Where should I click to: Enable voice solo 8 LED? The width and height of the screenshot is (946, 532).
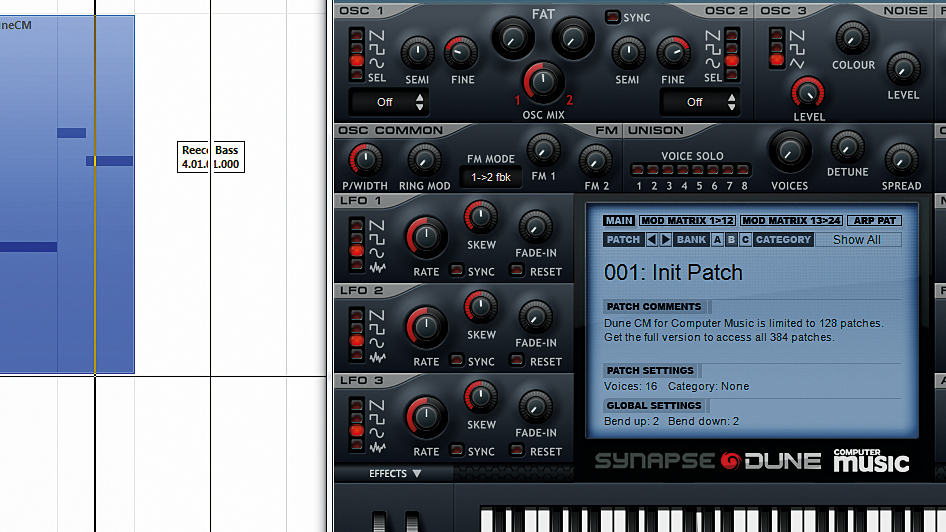click(x=743, y=170)
